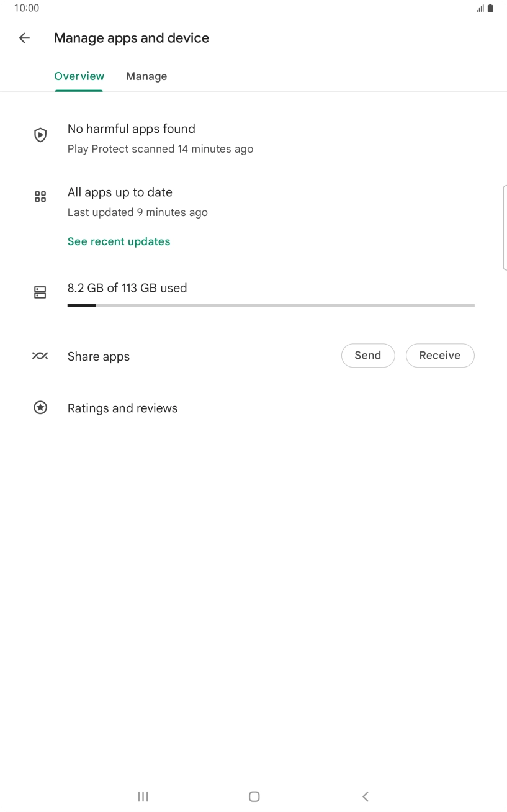
Task: Tap the apps grid icon
Action: click(40, 197)
